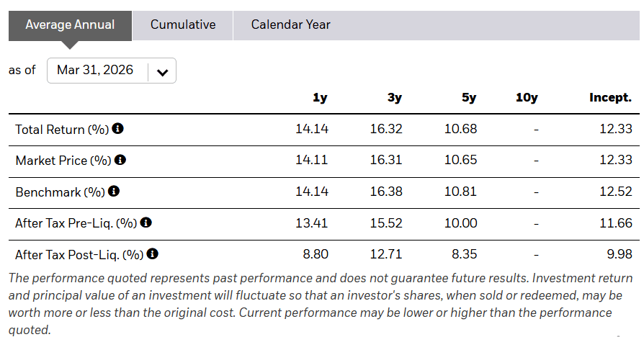Click the 1y column header
644x337 pixels.
tap(320, 98)
